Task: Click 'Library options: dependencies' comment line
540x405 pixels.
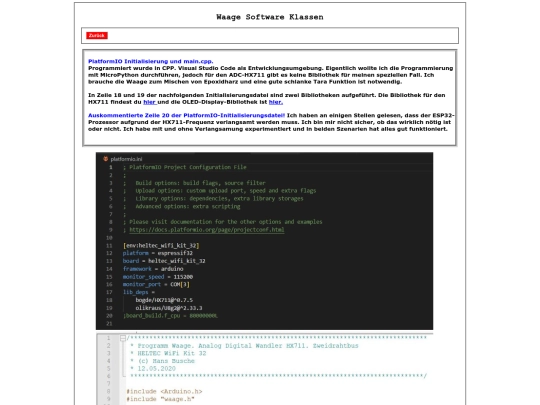Action: [219, 199]
